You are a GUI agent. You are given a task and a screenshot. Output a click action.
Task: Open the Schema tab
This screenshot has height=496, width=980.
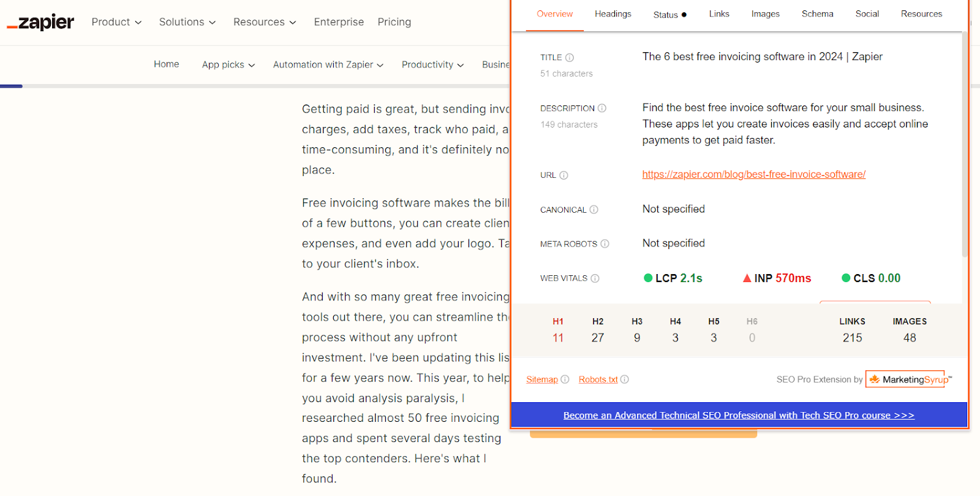[817, 14]
